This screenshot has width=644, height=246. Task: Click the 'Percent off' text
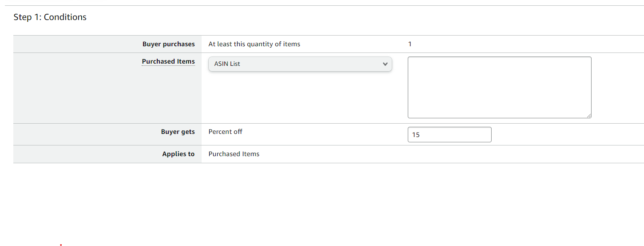tap(225, 132)
